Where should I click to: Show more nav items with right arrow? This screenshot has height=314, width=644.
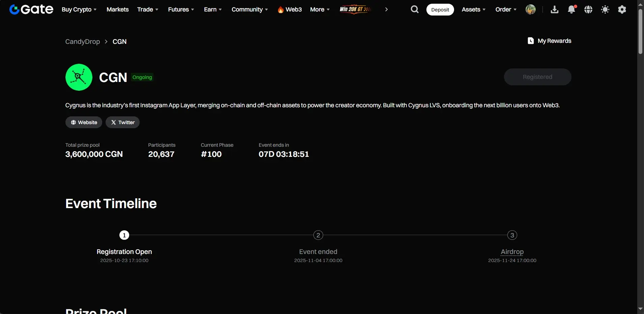[386, 9]
